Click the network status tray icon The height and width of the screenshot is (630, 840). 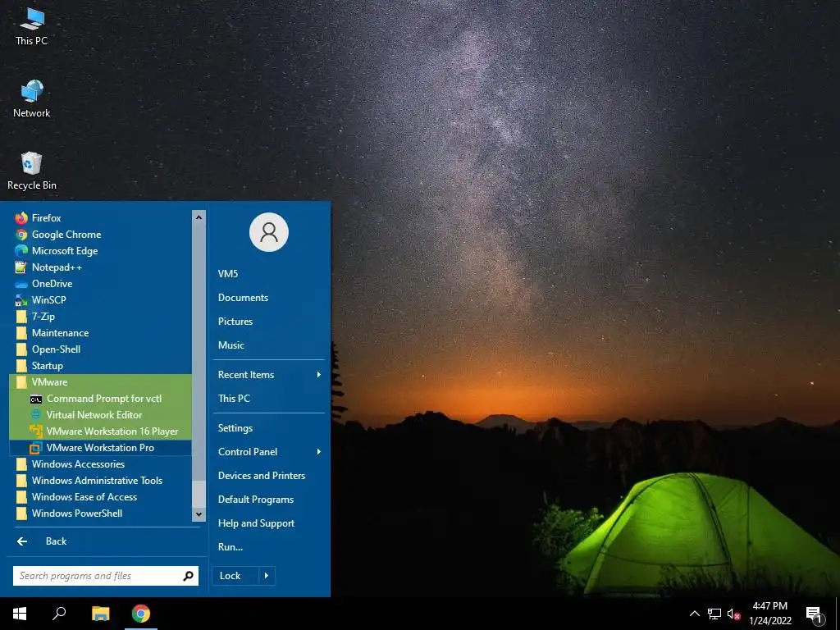coord(714,614)
